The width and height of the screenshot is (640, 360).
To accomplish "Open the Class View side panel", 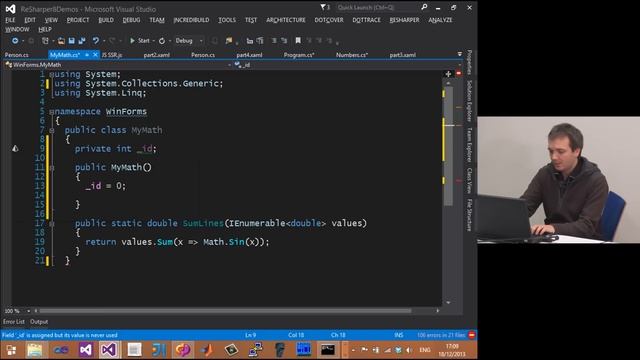I will (x=469, y=180).
